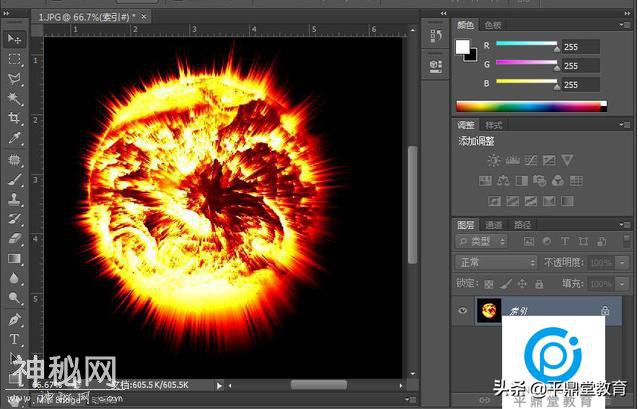The height and width of the screenshot is (409, 640).
Task: Add an Invert adjustment
Action: click(x=494, y=201)
